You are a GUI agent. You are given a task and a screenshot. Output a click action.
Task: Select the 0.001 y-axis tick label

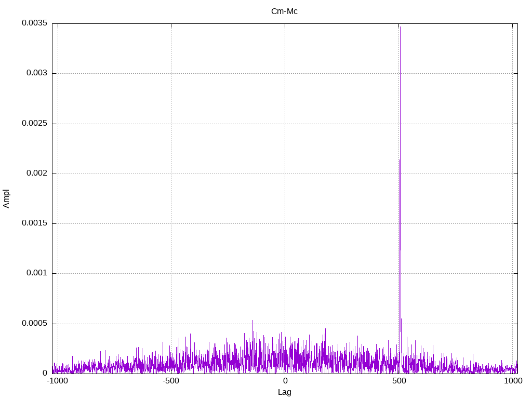(x=37, y=273)
